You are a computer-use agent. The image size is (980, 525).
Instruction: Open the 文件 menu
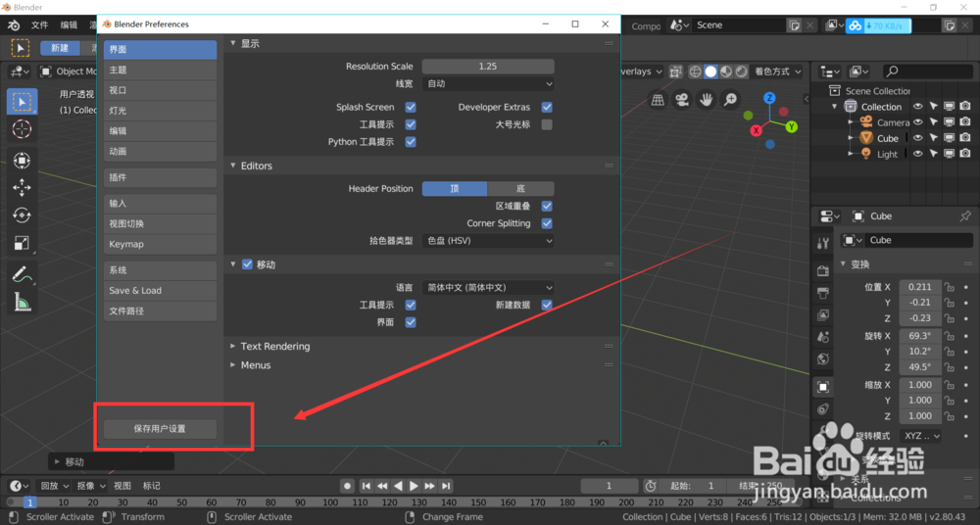click(x=39, y=25)
